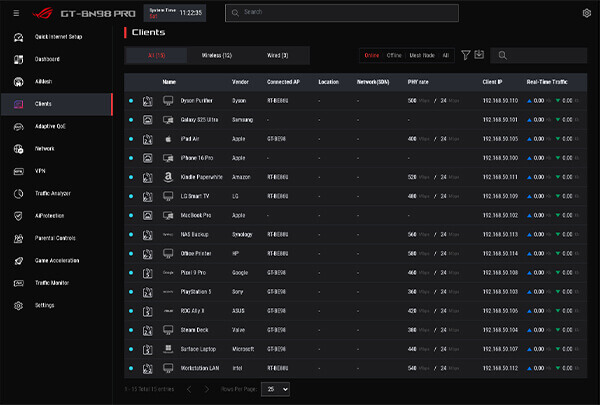
Task: Click the Adaptive QoS sidebar icon
Action: pyautogui.click(x=18, y=127)
